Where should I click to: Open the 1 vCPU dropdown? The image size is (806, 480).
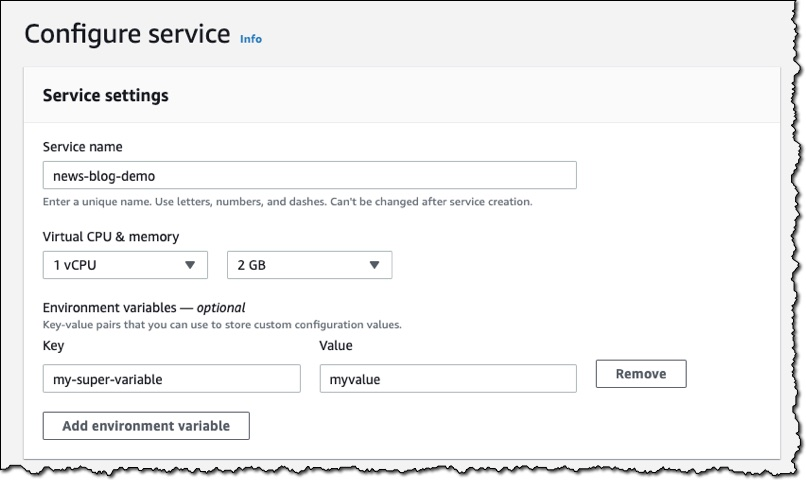(x=125, y=265)
